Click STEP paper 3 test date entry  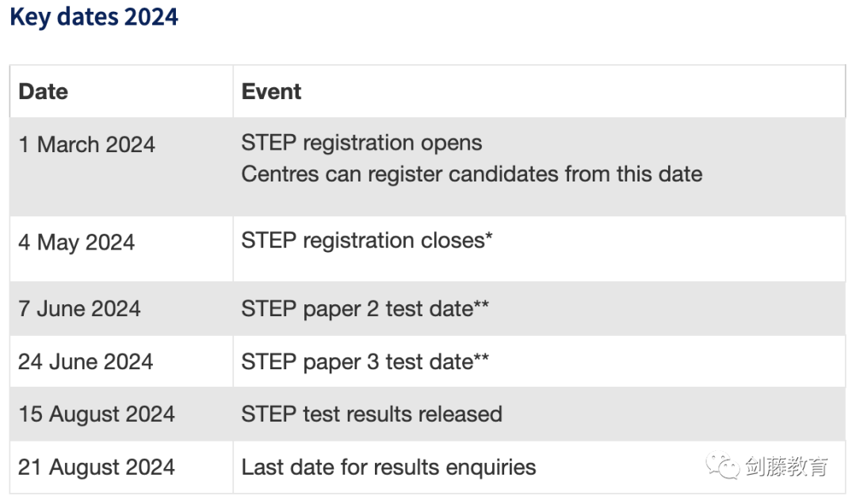(x=365, y=362)
